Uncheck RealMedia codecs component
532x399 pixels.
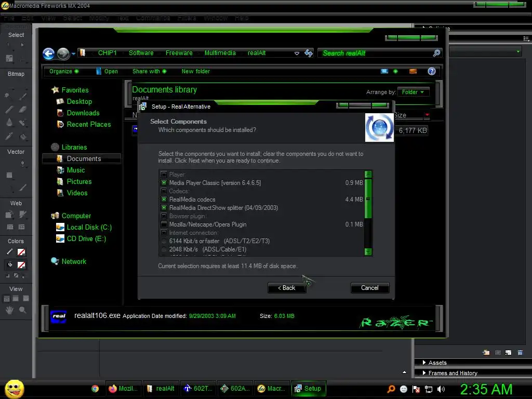[164, 199]
